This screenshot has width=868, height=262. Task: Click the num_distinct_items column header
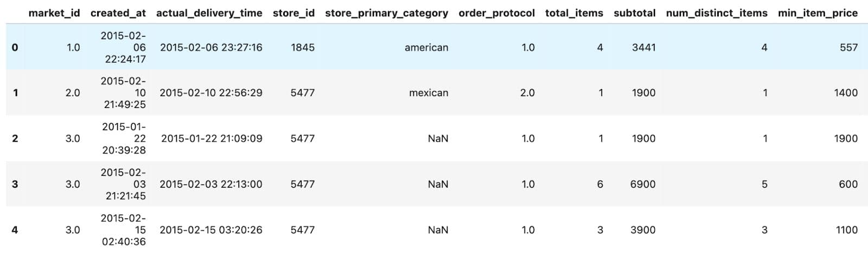pos(716,13)
